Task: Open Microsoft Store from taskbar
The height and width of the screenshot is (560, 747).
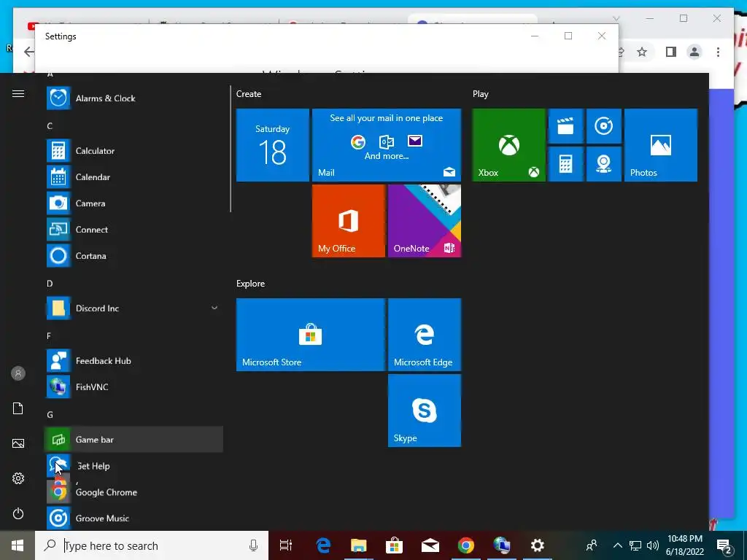Action: click(395, 545)
